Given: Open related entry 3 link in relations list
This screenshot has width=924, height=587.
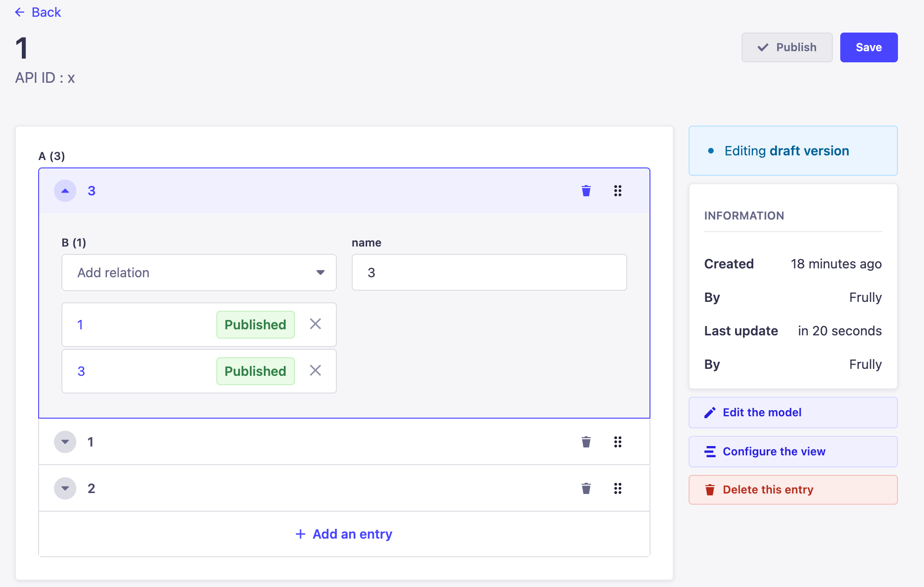Looking at the screenshot, I should (81, 371).
